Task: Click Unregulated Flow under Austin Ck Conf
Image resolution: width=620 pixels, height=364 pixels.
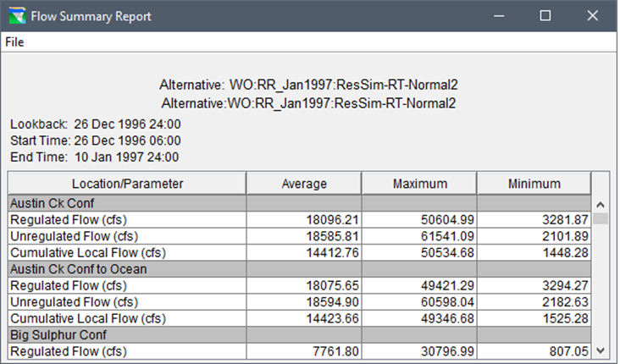Action: point(74,236)
